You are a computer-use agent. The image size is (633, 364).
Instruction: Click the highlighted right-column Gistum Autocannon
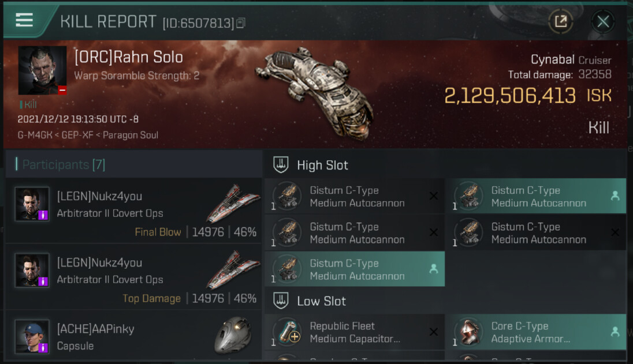pos(538,197)
